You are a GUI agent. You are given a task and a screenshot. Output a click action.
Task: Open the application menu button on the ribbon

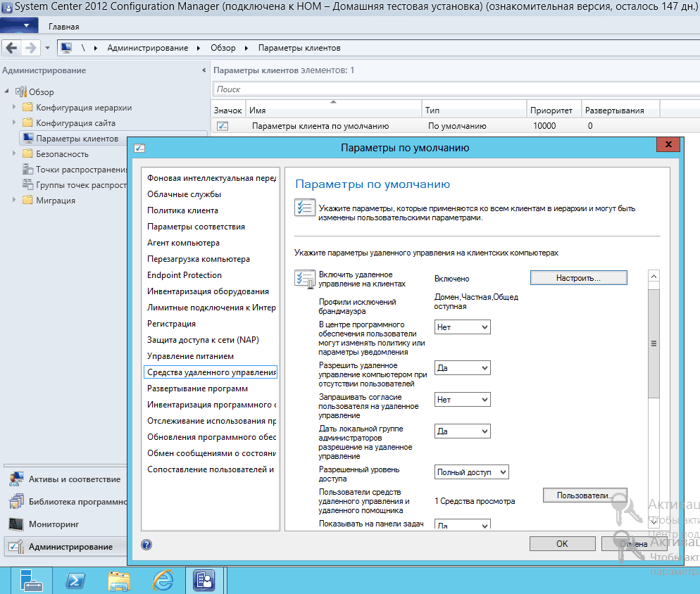coord(19,25)
